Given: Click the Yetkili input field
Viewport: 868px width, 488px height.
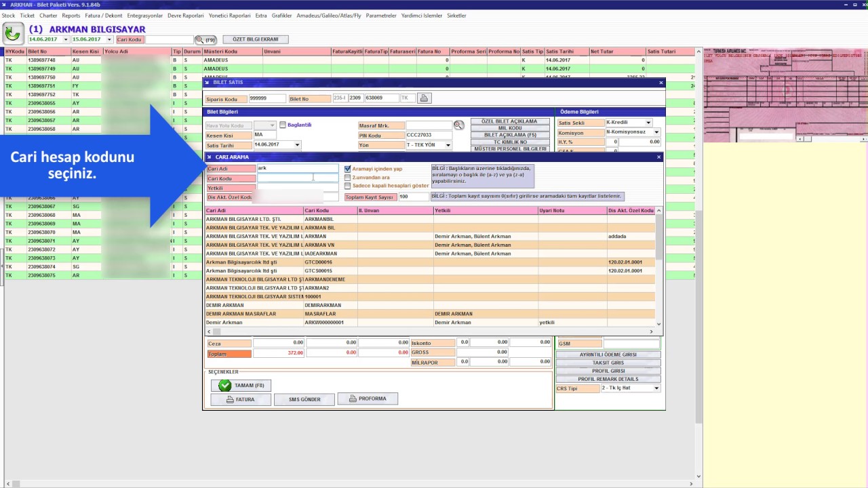Looking at the screenshot, I should click(297, 188).
